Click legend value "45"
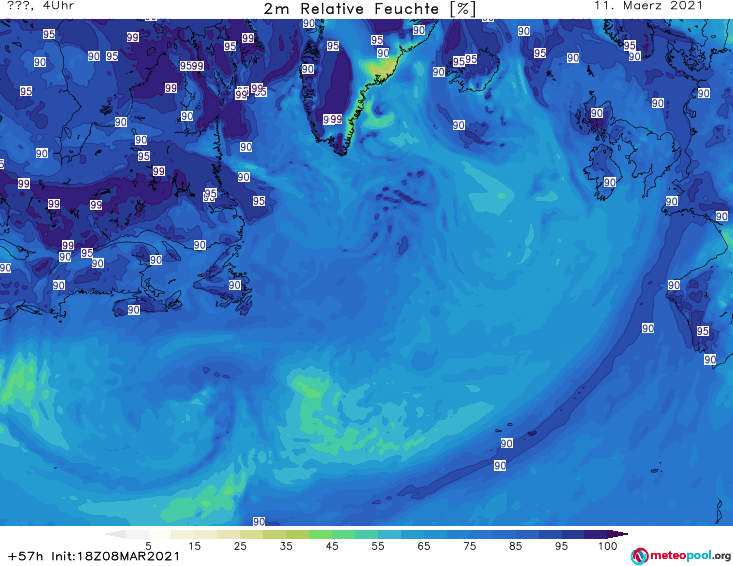Viewport: 733px width, 566px height. coord(331,546)
